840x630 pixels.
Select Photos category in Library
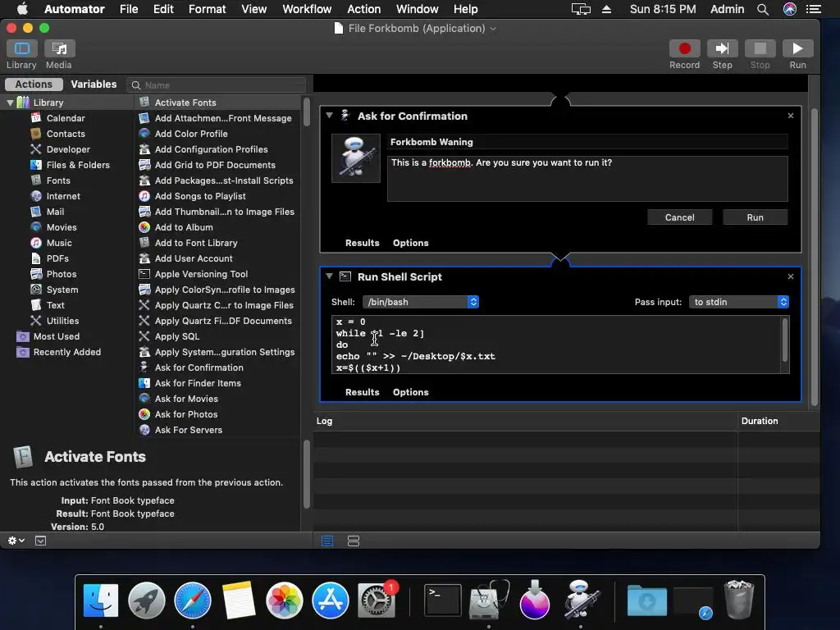[x=61, y=274]
